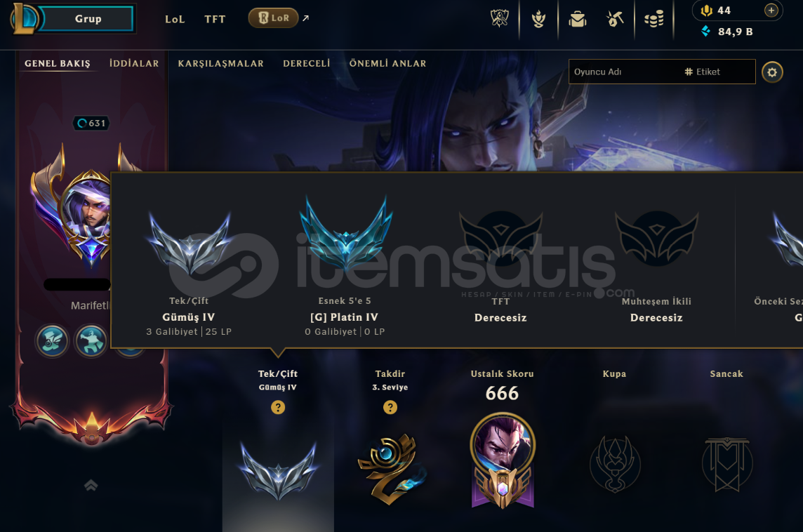Open profile settings gear icon

coord(772,72)
